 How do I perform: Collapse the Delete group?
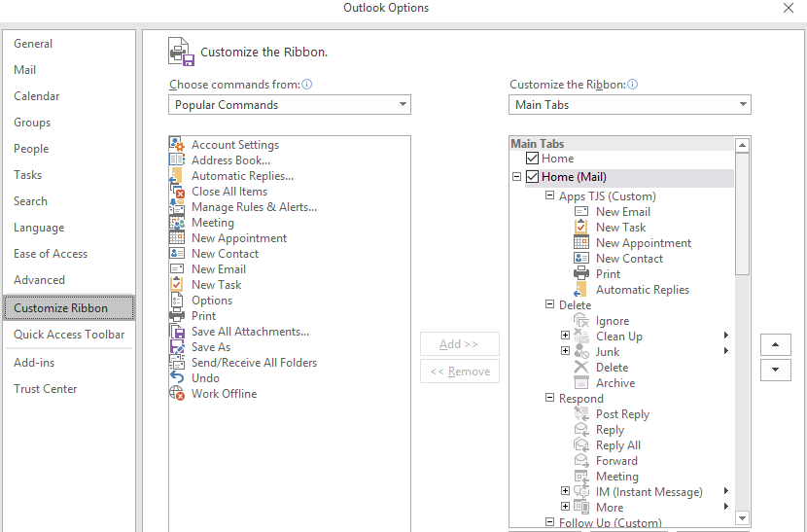pyautogui.click(x=549, y=304)
